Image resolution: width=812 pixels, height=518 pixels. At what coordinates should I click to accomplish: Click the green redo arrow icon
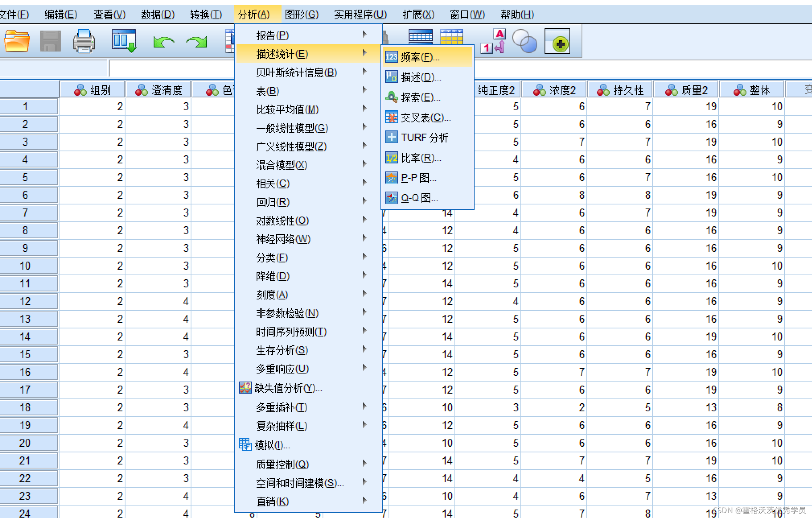(196, 42)
